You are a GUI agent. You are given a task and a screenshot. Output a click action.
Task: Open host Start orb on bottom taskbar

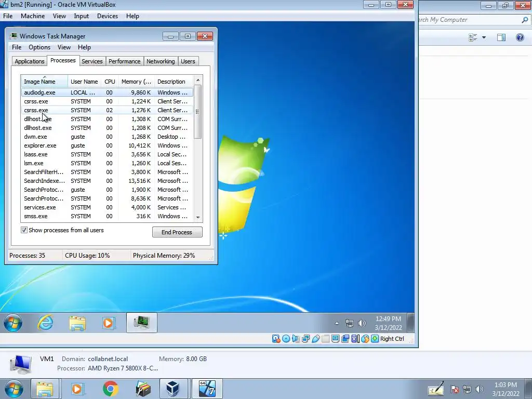[14, 389]
